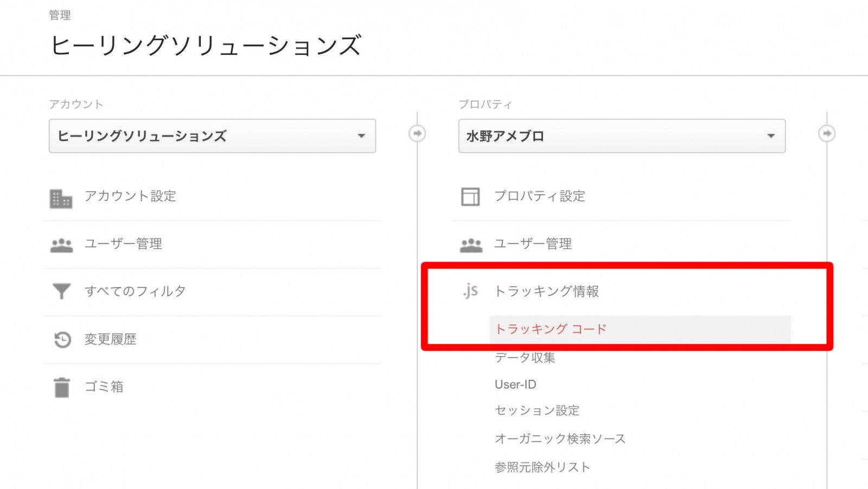Open セッション設定 link
868x489 pixels.
pyautogui.click(x=537, y=411)
